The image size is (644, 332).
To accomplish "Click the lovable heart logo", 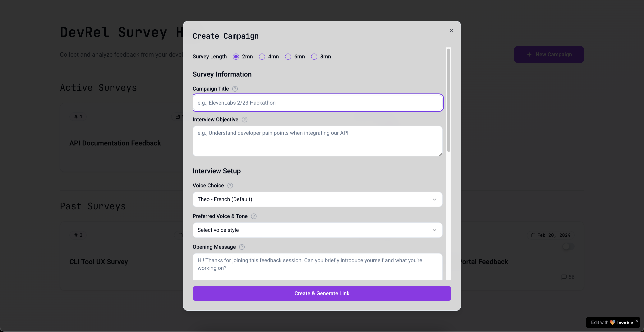I will tap(612, 322).
